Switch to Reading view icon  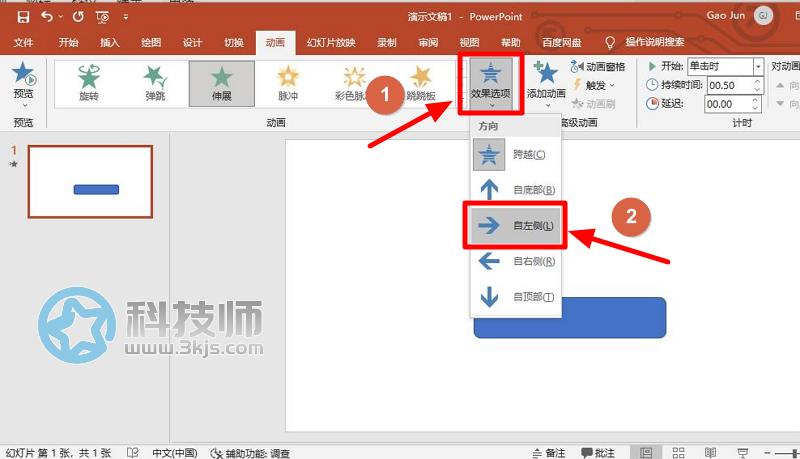[x=710, y=452]
